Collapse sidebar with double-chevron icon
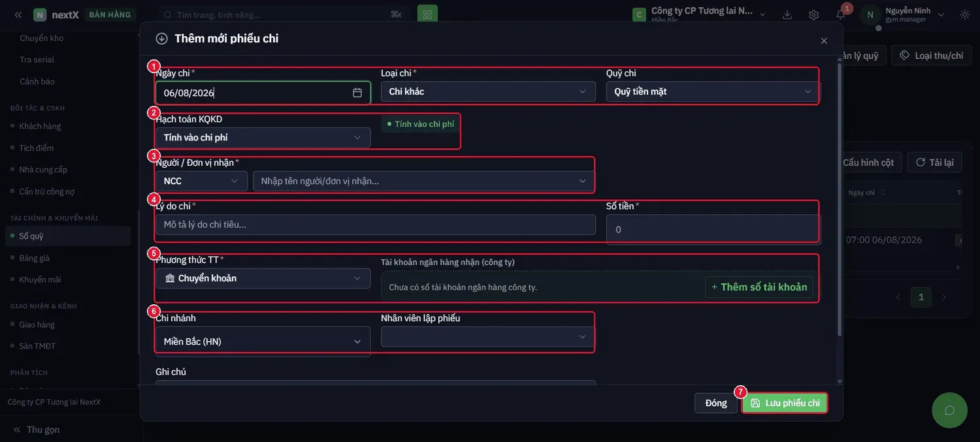This screenshot has width=980, height=442. [x=18, y=14]
